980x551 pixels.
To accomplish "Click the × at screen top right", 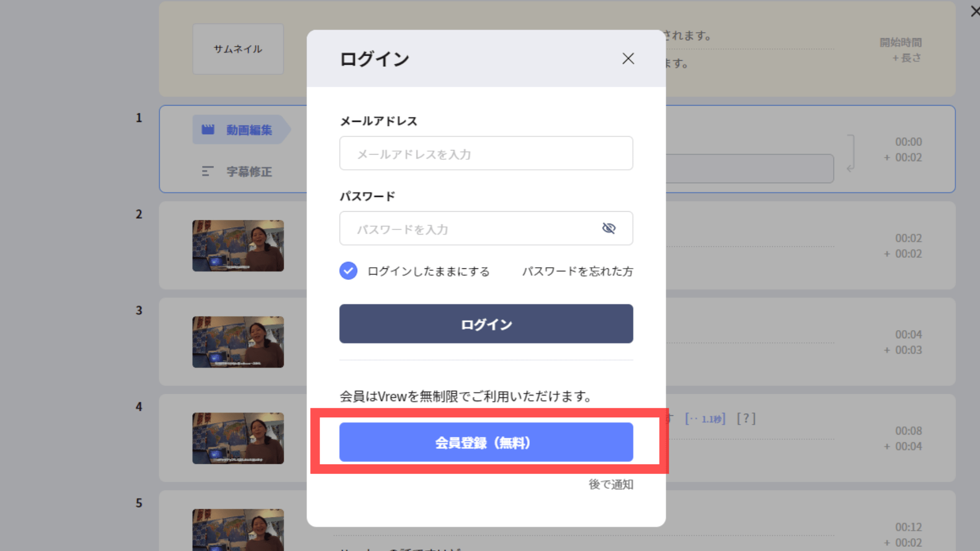I will click(x=975, y=11).
